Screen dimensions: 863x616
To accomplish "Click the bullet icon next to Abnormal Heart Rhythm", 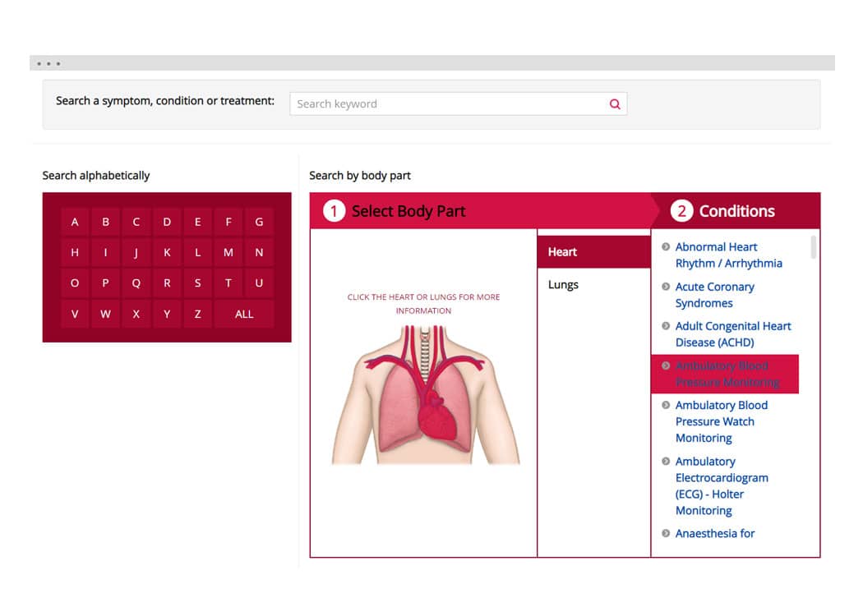I will [666, 246].
